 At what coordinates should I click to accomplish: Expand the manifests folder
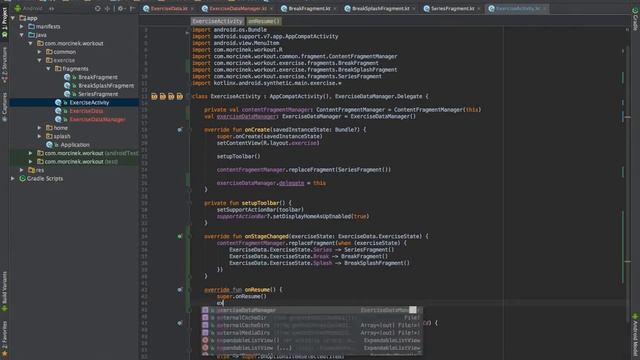[22, 27]
